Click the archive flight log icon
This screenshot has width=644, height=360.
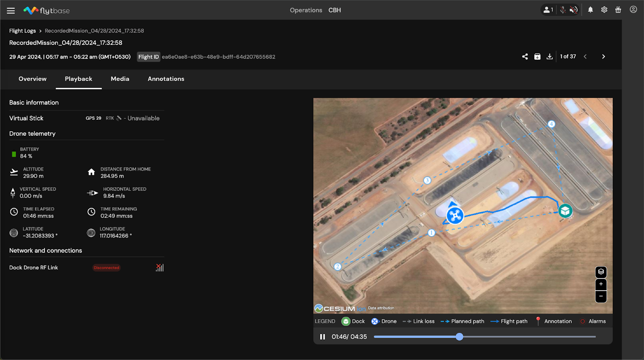[x=537, y=57]
